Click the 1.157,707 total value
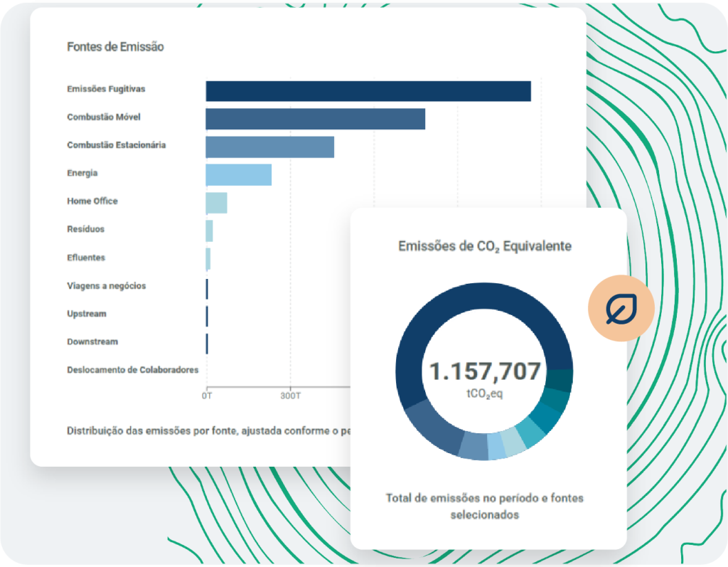Screen dimensions: 728x567 click(x=485, y=371)
